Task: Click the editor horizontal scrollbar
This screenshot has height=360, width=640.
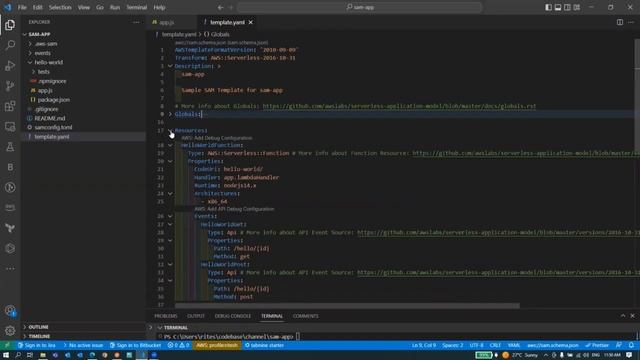Action: point(347,305)
